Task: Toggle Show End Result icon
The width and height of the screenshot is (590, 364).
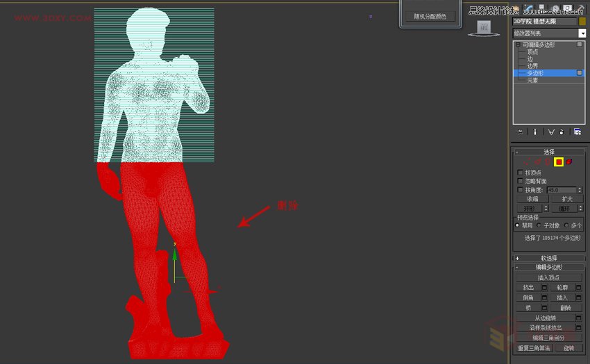Action: (x=535, y=132)
